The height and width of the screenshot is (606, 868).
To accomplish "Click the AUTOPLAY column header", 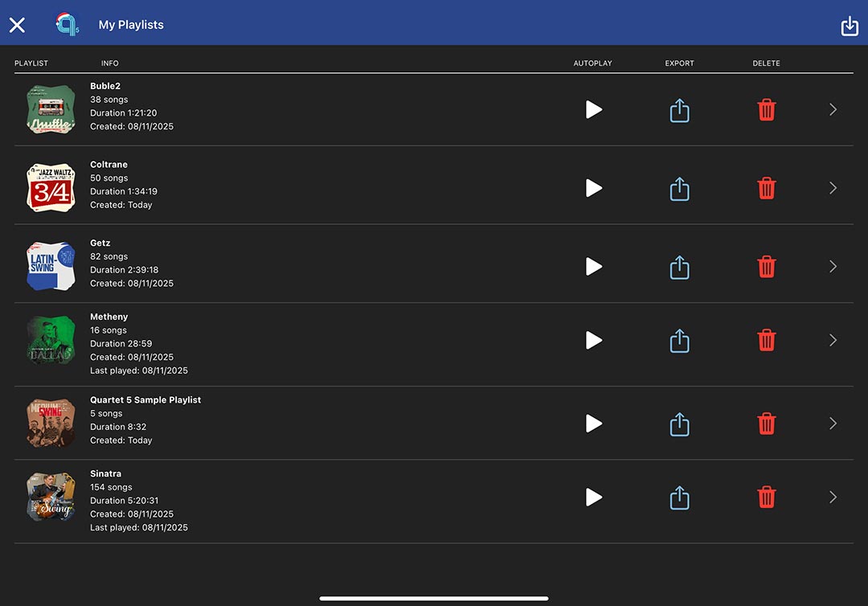I will [593, 63].
